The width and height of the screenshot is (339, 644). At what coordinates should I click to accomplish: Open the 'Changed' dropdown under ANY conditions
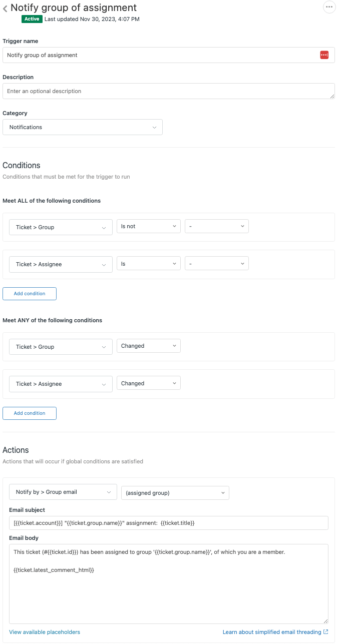148,346
